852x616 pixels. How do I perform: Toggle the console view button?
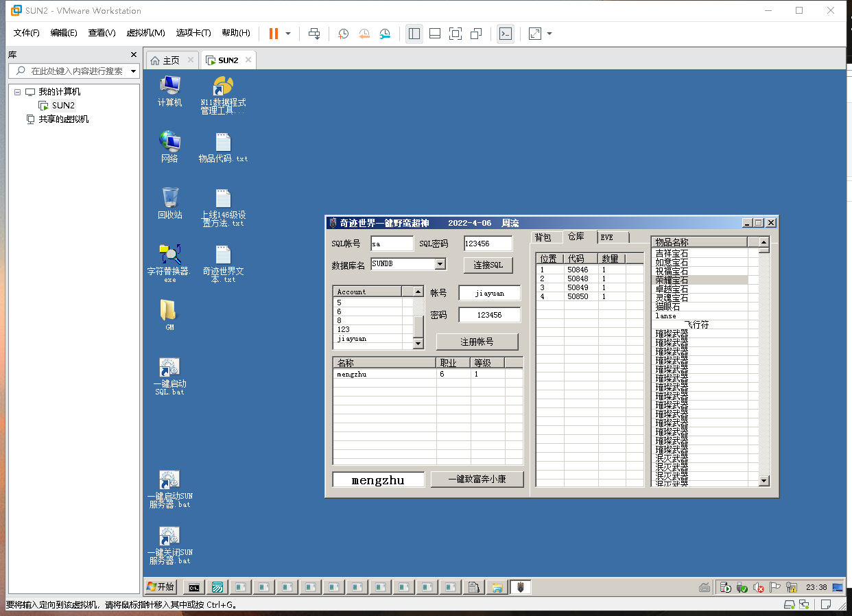506,34
